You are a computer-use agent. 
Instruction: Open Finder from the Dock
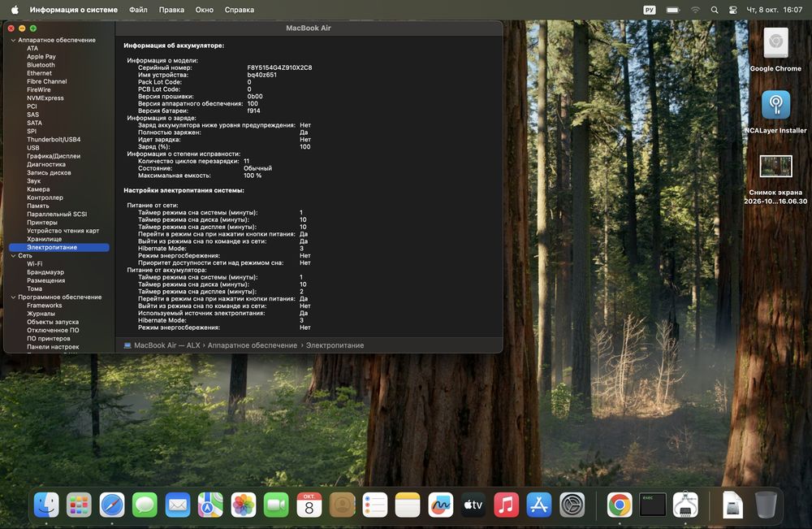46,505
